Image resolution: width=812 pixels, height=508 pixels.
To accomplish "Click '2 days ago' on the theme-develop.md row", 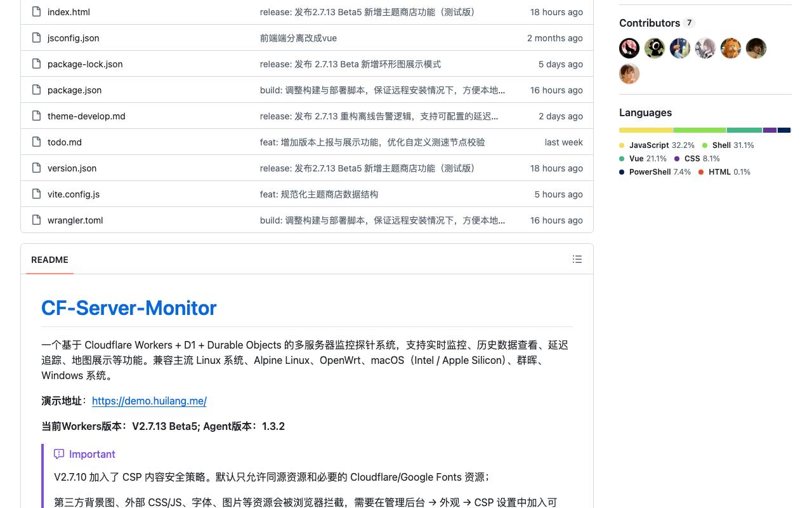I will [561, 116].
